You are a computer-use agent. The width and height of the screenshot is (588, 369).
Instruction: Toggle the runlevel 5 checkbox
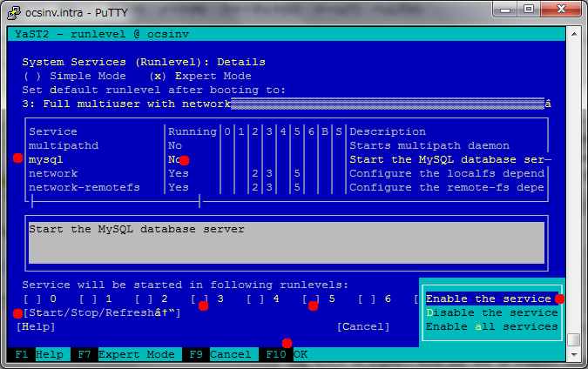319,299
